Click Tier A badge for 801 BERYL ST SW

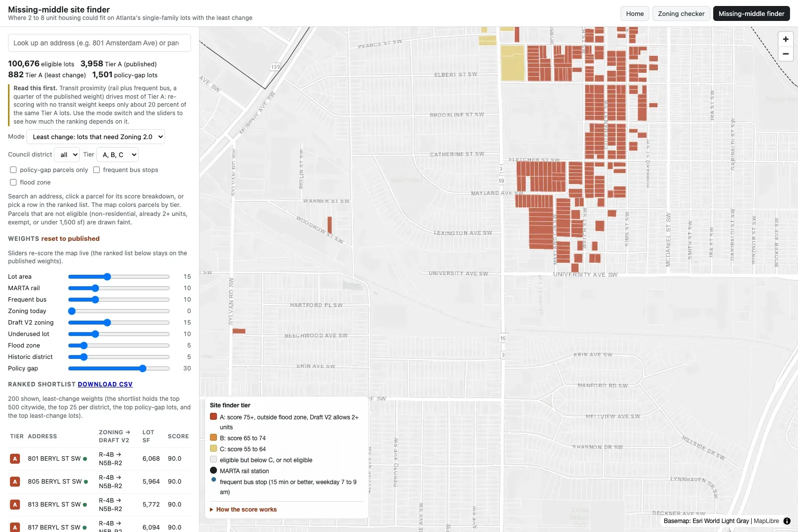[x=15, y=459]
